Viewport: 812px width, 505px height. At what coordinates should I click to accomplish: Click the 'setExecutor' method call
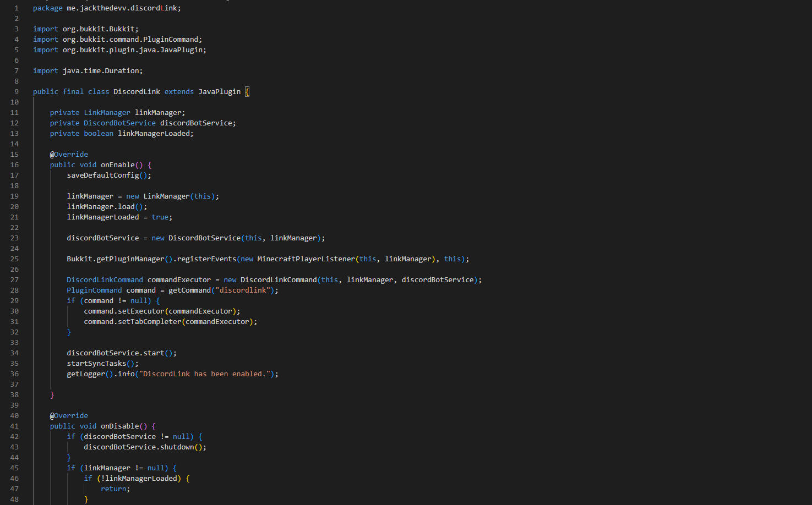click(x=141, y=311)
